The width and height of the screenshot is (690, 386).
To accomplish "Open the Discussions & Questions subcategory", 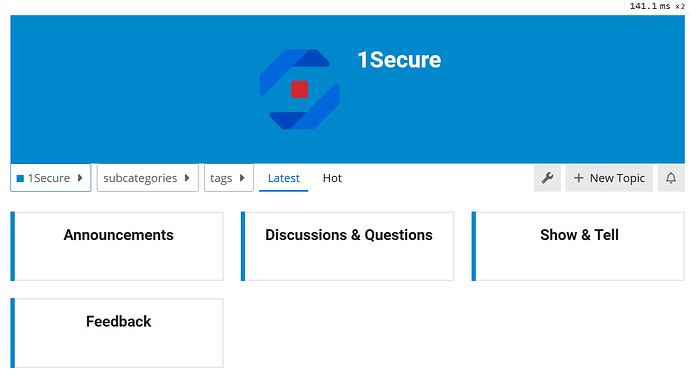I will 348,246.
